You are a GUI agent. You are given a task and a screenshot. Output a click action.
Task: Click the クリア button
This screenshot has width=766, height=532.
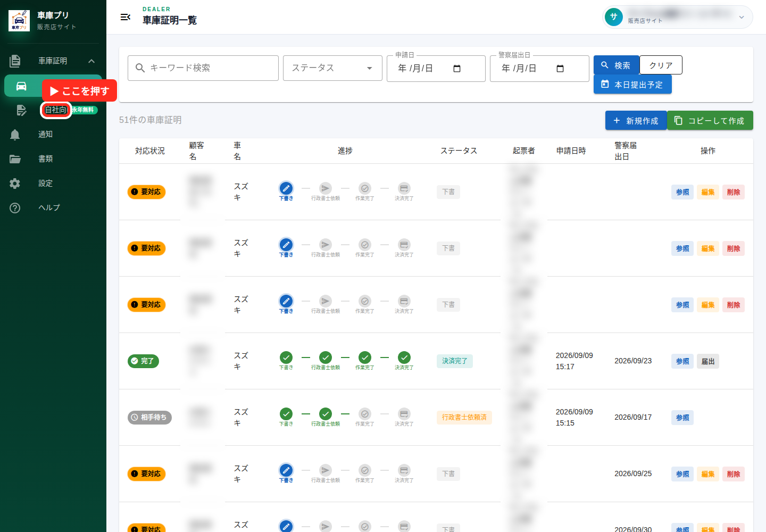(661, 65)
